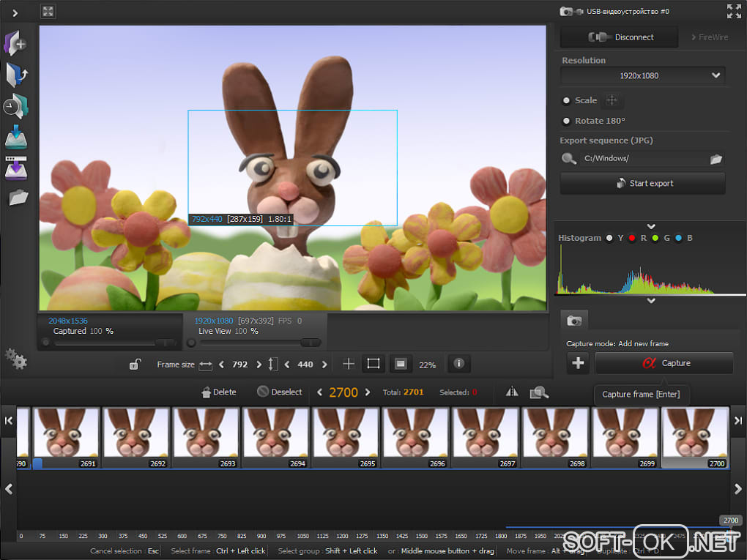
Task: Click the Disconnect button
Action: 619,37
